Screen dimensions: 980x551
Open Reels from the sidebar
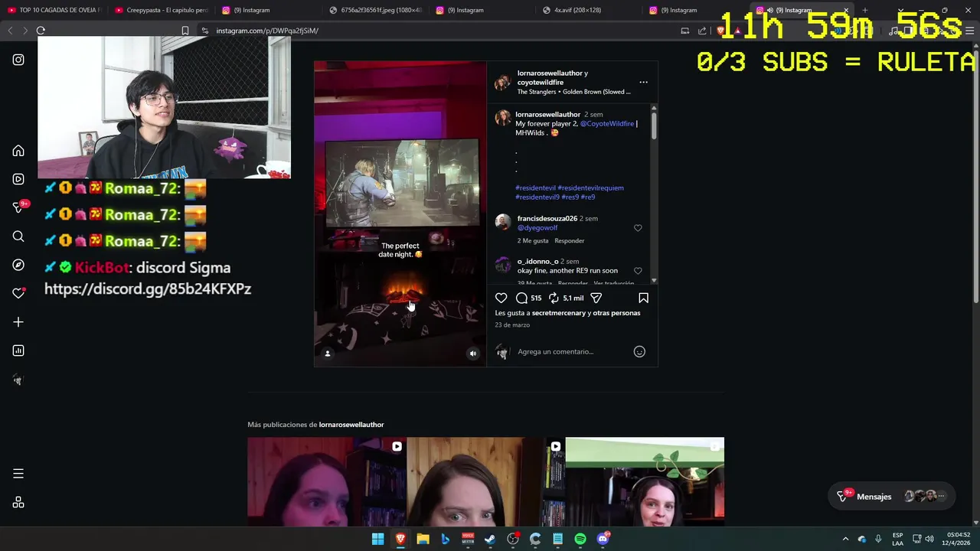coord(18,179)
